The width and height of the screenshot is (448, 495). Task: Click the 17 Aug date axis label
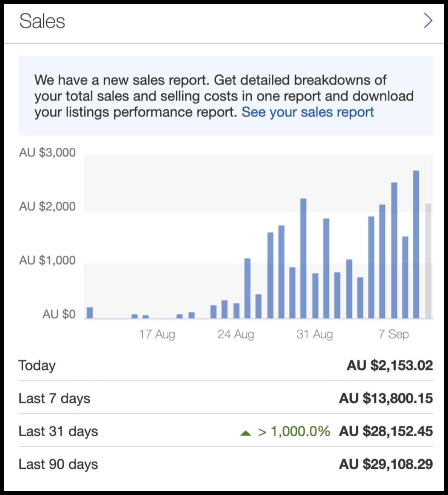tap(157, 334)
